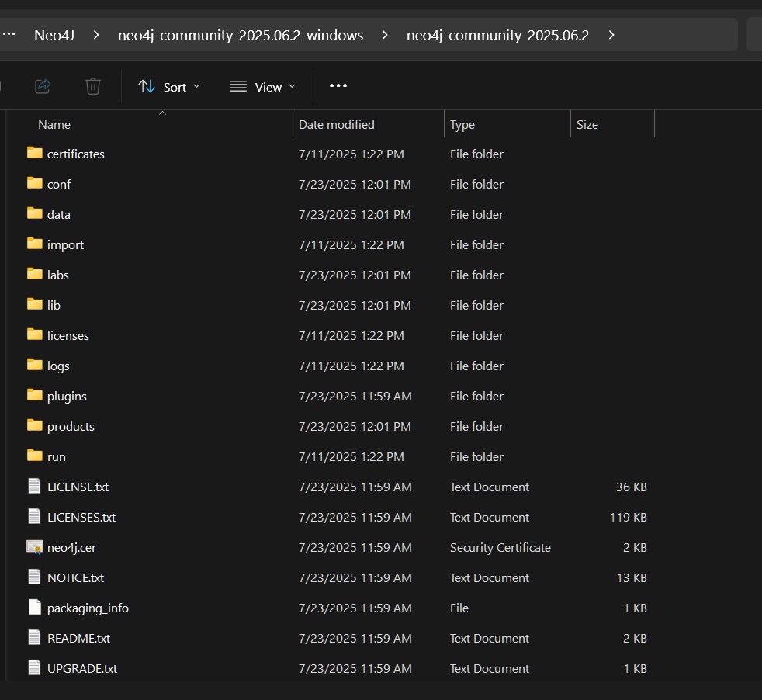Click the neo4j.cer certificate icon
Image resolution: width=762 pixels, height=700 pixels.
[34, 547]
